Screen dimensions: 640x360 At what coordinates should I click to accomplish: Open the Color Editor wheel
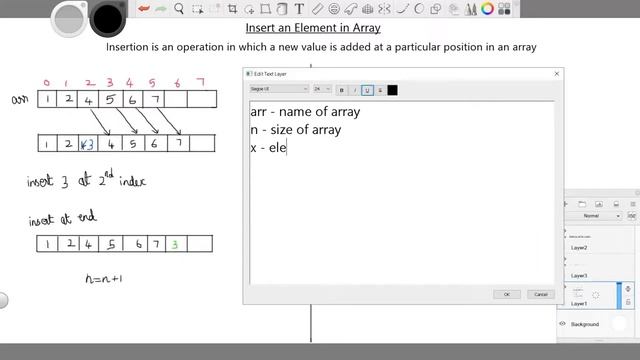click(487, 9)
